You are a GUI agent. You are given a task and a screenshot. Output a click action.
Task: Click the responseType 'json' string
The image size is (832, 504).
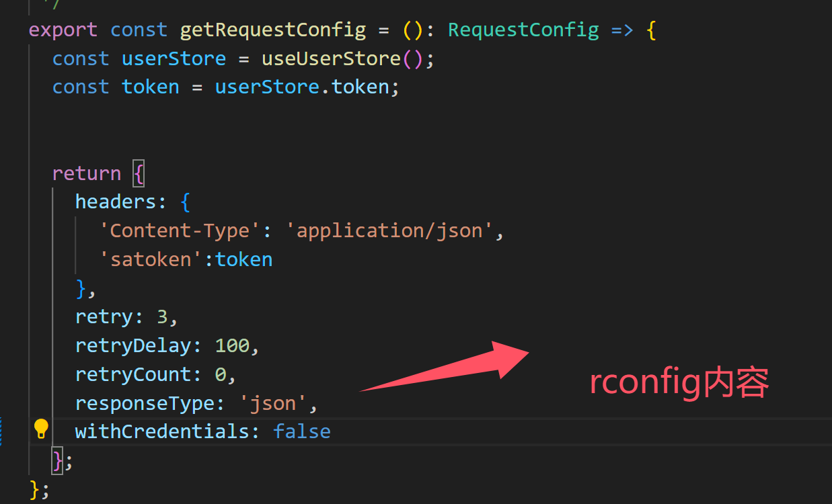tap(273, 403)
